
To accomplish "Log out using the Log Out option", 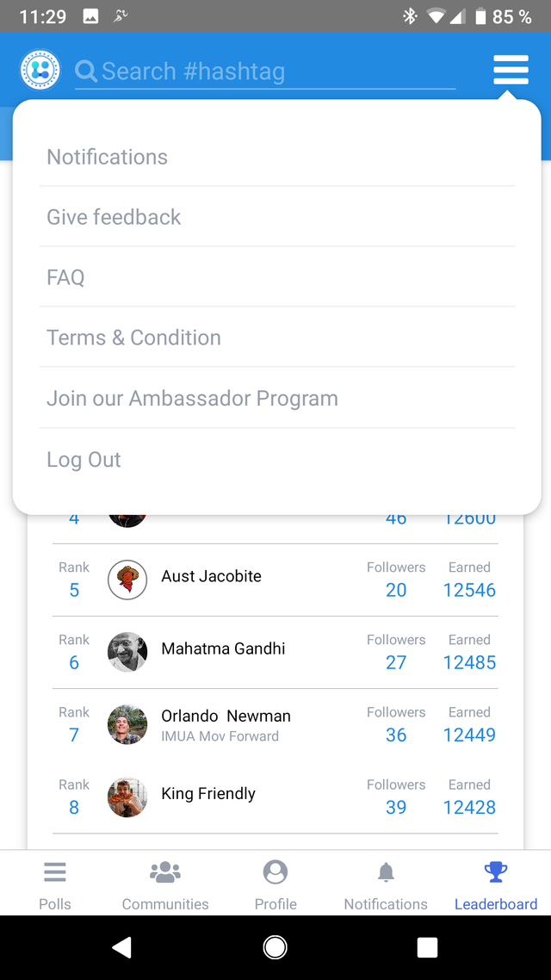I will pos(84,459).
